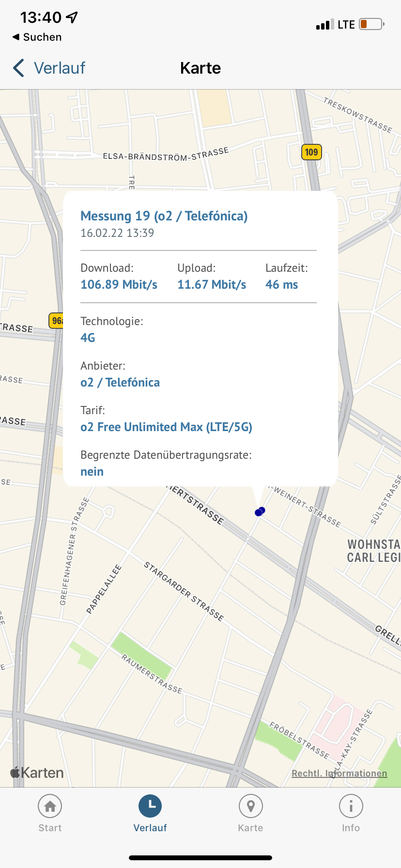The width and height of the screenshot is (401, 868).
Task: Tap the back chevron arrow
Action: [18, 68]
